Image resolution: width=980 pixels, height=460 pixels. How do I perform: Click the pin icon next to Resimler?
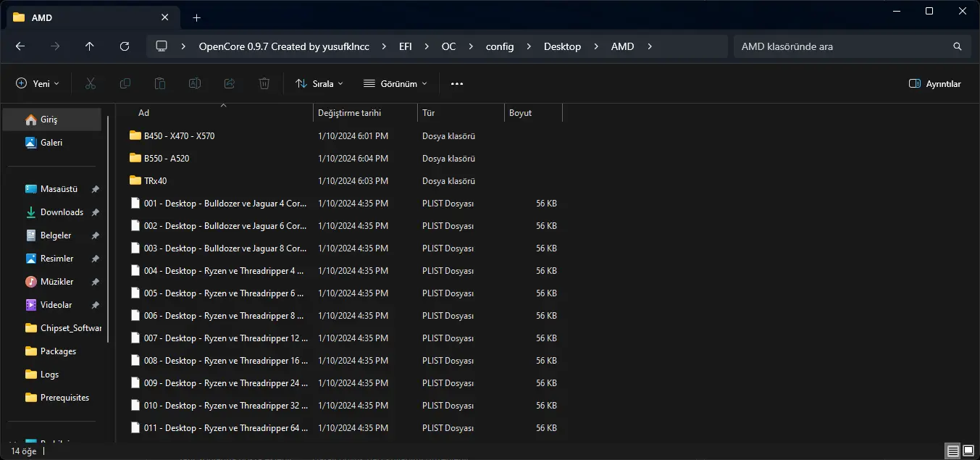[x=95, y=259]
